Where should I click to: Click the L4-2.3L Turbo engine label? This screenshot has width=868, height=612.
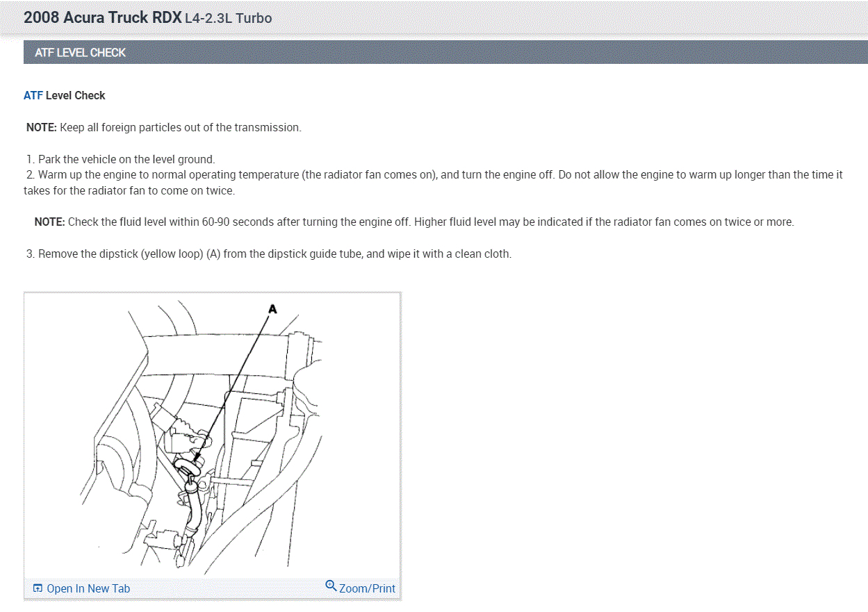point(229,18)
